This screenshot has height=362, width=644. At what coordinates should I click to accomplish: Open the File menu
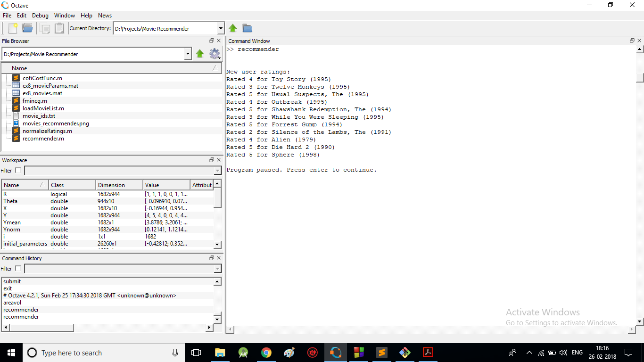pyautogui.click(x=7, y=16)
